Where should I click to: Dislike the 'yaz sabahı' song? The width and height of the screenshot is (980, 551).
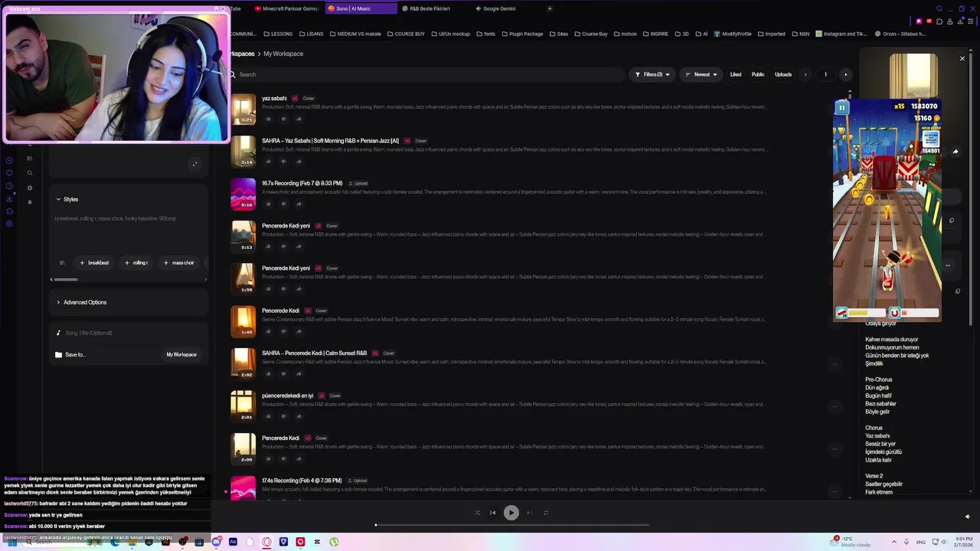283,119
